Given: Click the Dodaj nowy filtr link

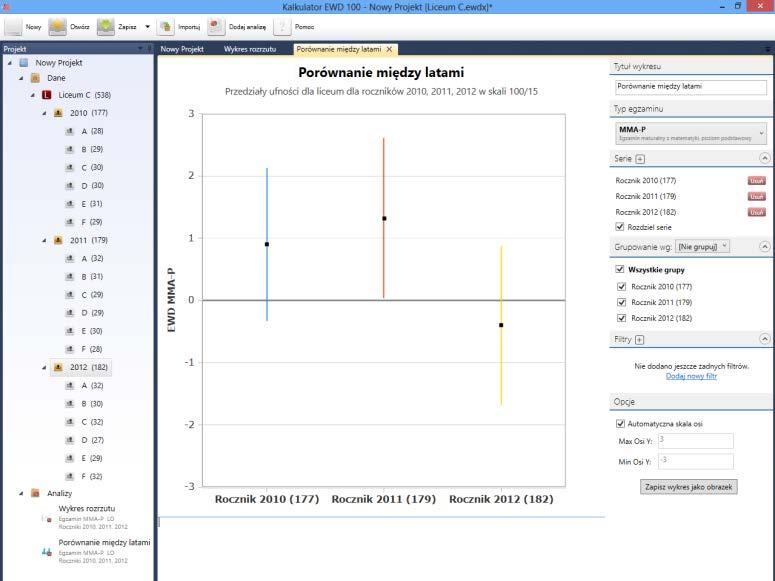Looking at the screenshot, I should pos(691,376).
